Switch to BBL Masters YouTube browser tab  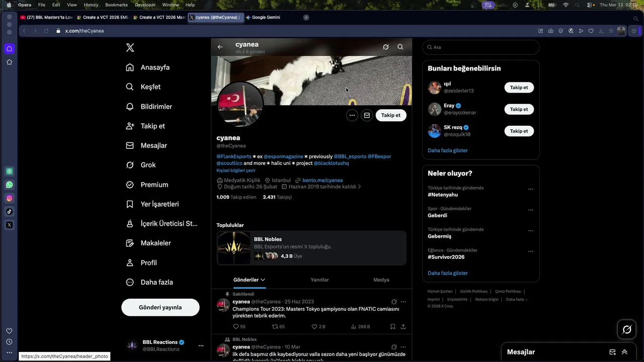[x=46, y=17]
